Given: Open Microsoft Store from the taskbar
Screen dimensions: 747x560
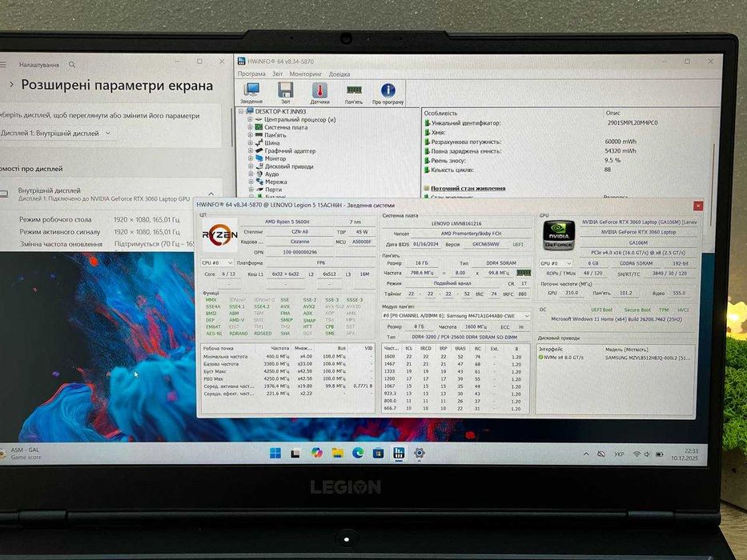Looking at the screenshot, I should pos(378,453).
